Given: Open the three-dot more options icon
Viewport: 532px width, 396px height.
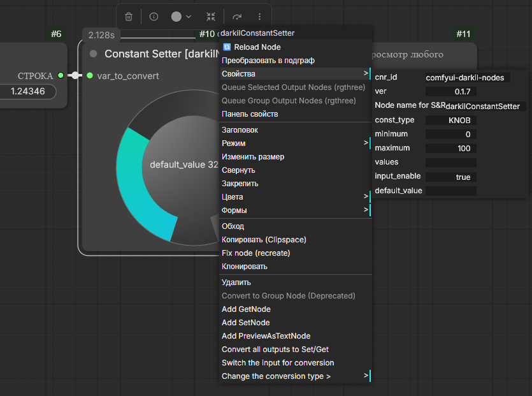Looking at the screenshot, I should pos(259,17).
